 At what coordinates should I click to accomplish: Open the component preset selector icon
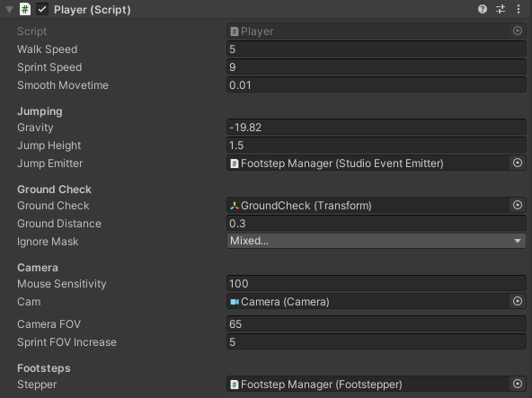tap(501, 9)
